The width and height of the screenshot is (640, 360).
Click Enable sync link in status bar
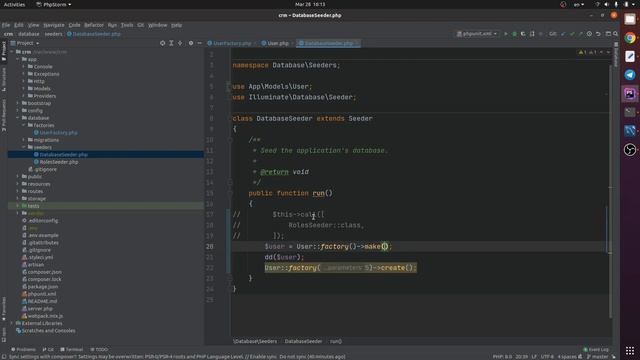262,357
